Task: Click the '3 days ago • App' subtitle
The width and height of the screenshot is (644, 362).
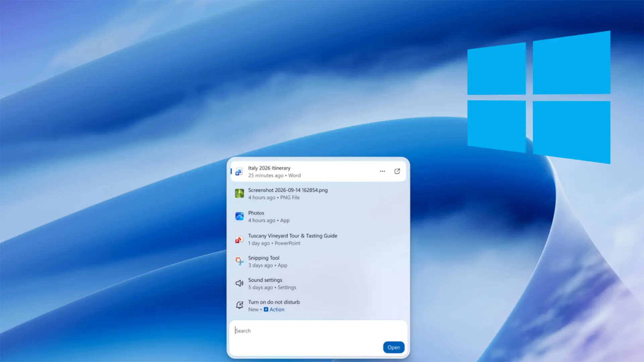Action: pyautogui.click(x=268, y=265)
